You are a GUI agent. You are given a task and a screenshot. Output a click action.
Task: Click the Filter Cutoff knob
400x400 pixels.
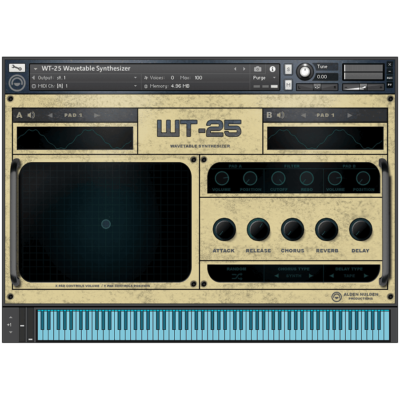[278, 178]
